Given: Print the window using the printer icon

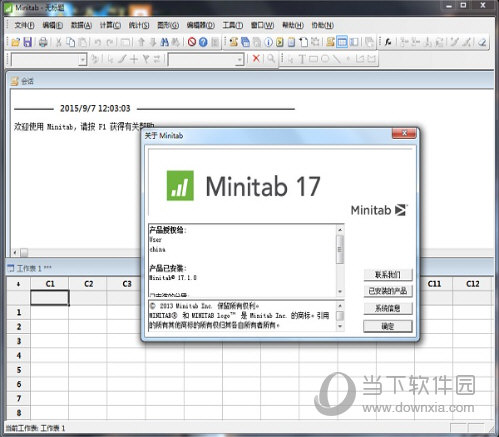Looking at the screenshot, I should (x=43, y=42).
